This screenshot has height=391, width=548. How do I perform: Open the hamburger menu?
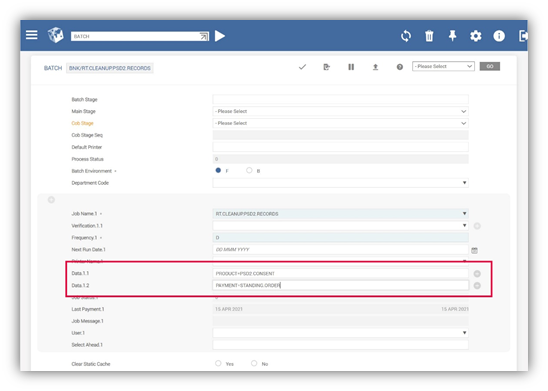pos(31,35)
